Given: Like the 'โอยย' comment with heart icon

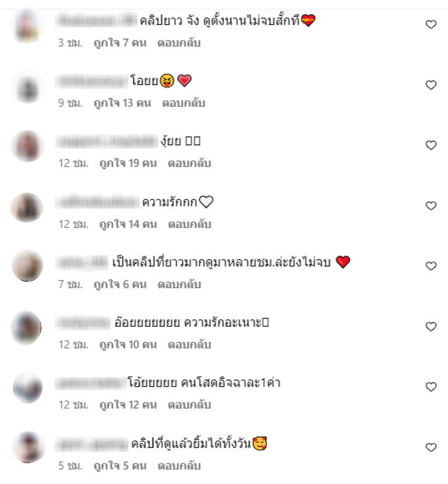Looking at the screenshot, I should point(431,85).
